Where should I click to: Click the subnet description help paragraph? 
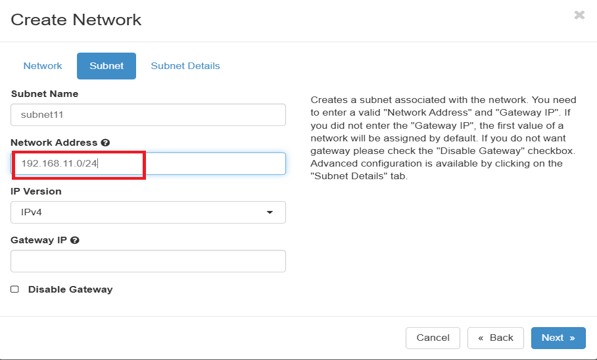[443, 138]
